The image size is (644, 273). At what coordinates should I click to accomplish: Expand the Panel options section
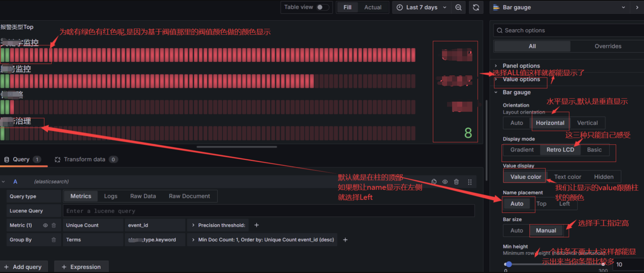[521, 66]
